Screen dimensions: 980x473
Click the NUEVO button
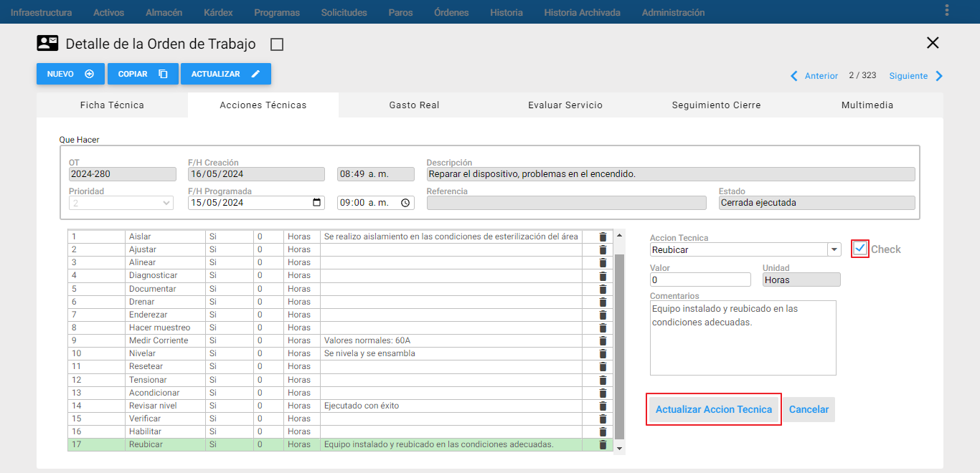[x=70, y=74]
